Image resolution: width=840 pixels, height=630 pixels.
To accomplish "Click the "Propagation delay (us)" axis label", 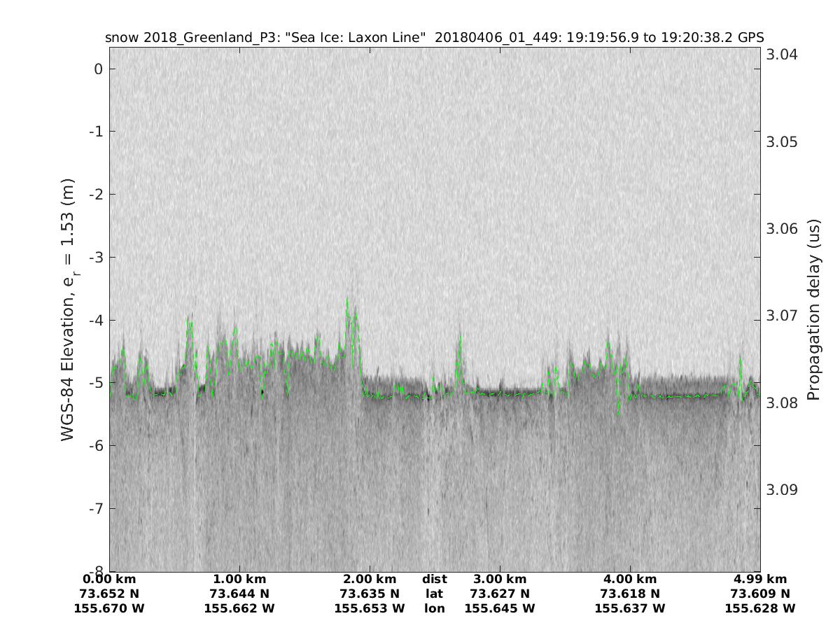I will (x=813, y=309).
